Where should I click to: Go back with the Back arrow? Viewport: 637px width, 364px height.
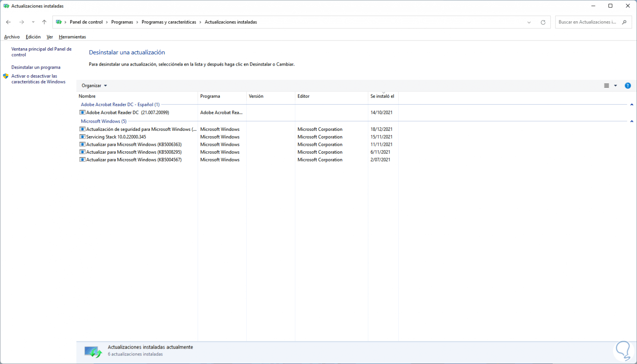8,22
